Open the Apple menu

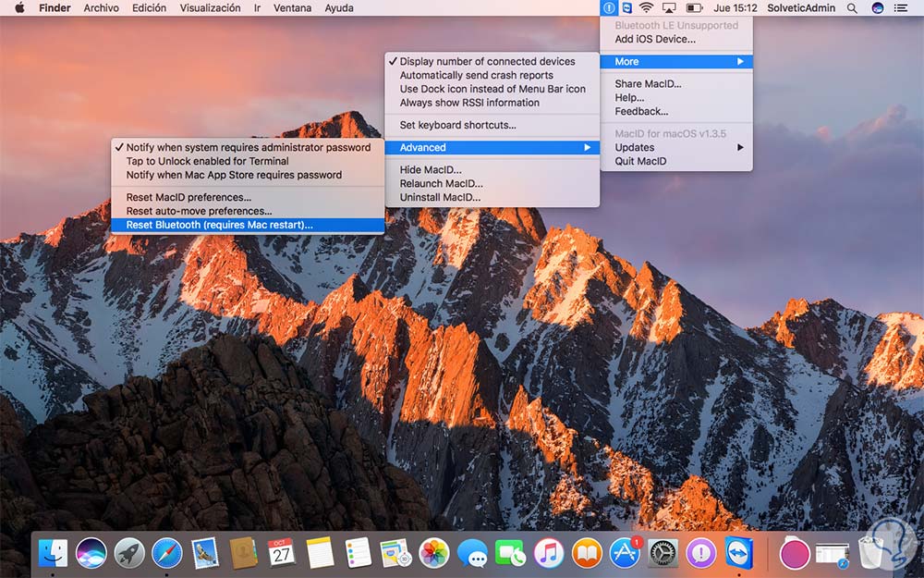click(x=19, y=7)
